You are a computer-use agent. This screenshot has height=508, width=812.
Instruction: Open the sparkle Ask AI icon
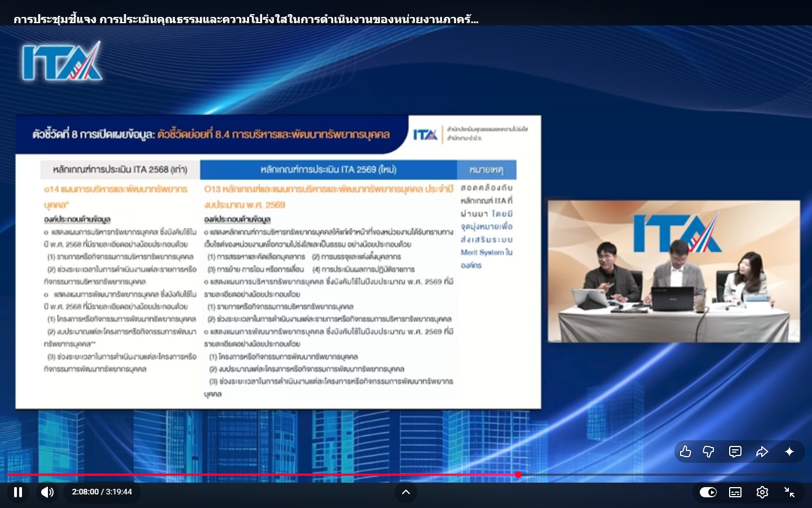(x=789, y=452)
